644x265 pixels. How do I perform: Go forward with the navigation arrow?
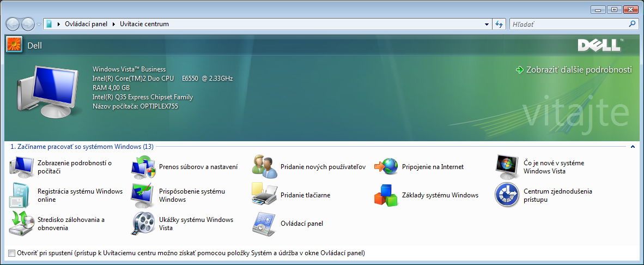[x=28, y=24]
